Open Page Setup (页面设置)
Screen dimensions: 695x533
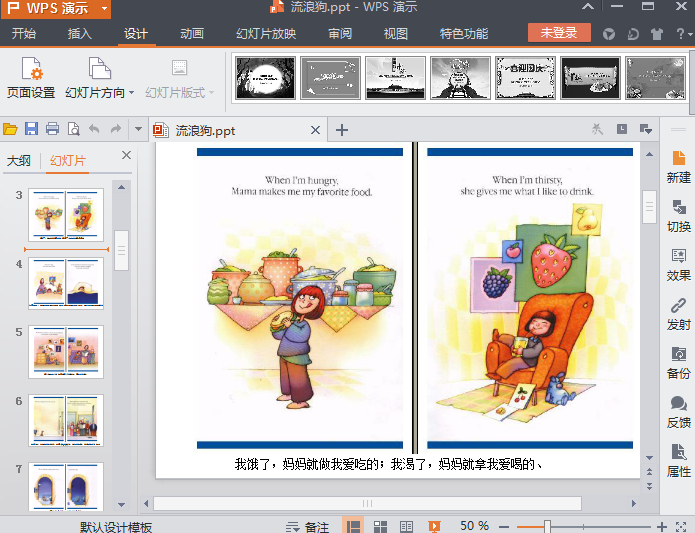point(31,78)
